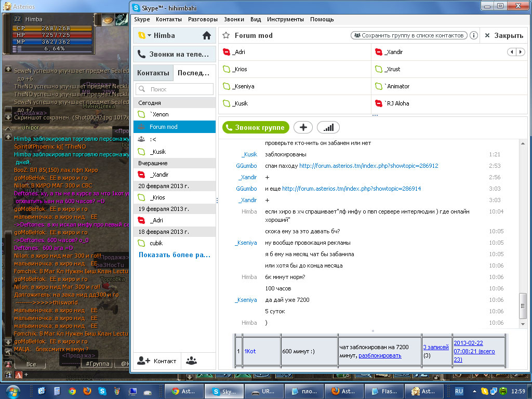Image resolution: width=532 pixels, height=399 pixels.
Task: Click the разблокировать link in table
Action: [x=380, y=355]
